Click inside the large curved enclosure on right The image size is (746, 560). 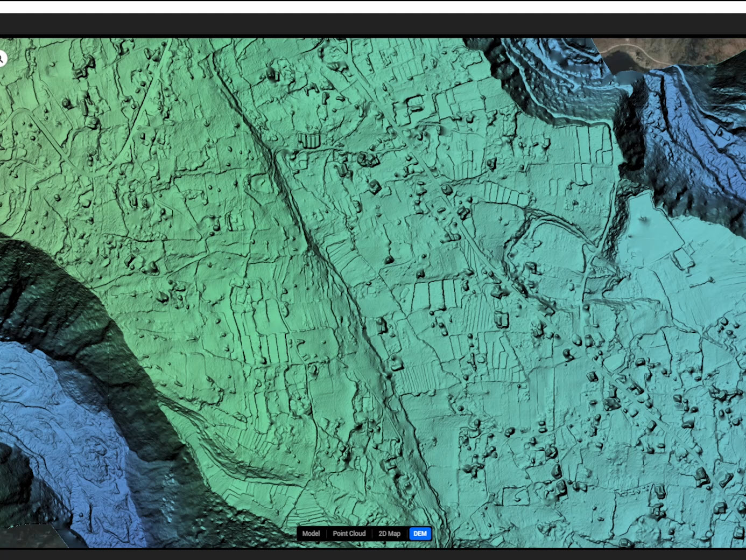[549, 253]
